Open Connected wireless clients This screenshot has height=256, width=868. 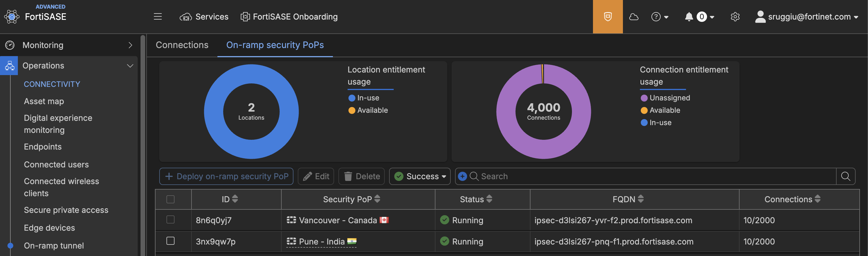click(x=61, y=187)
